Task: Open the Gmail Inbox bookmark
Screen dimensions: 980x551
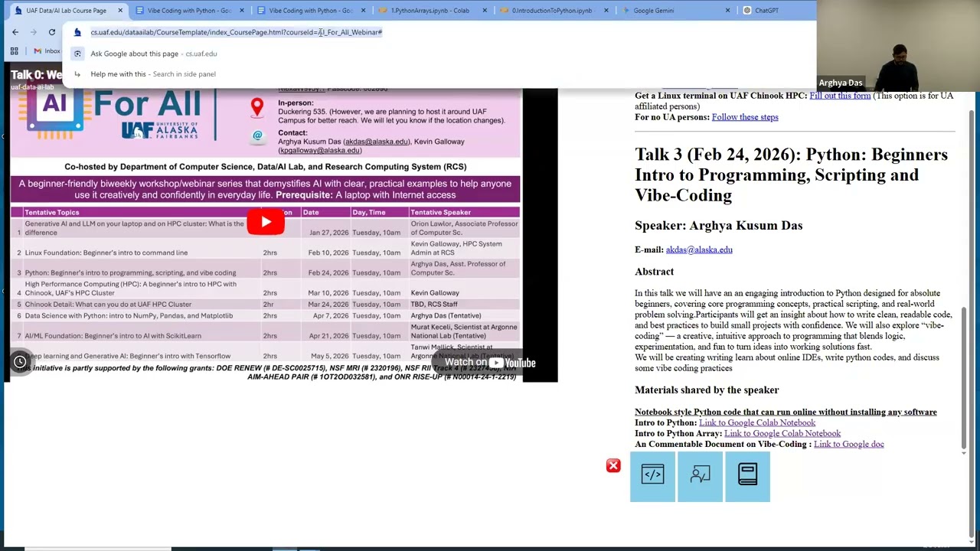Action: point(46,51)
